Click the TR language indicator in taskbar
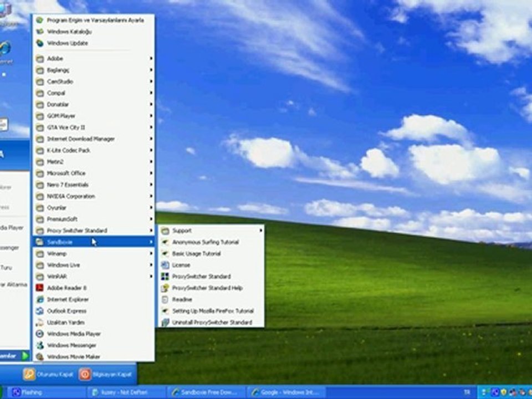532x399 pixels. tap(467, 392)
